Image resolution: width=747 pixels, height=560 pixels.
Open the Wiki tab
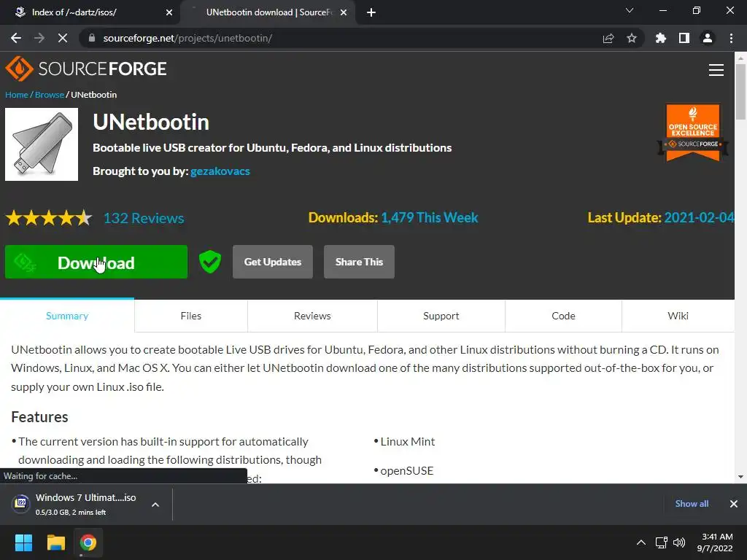point(678,316)
